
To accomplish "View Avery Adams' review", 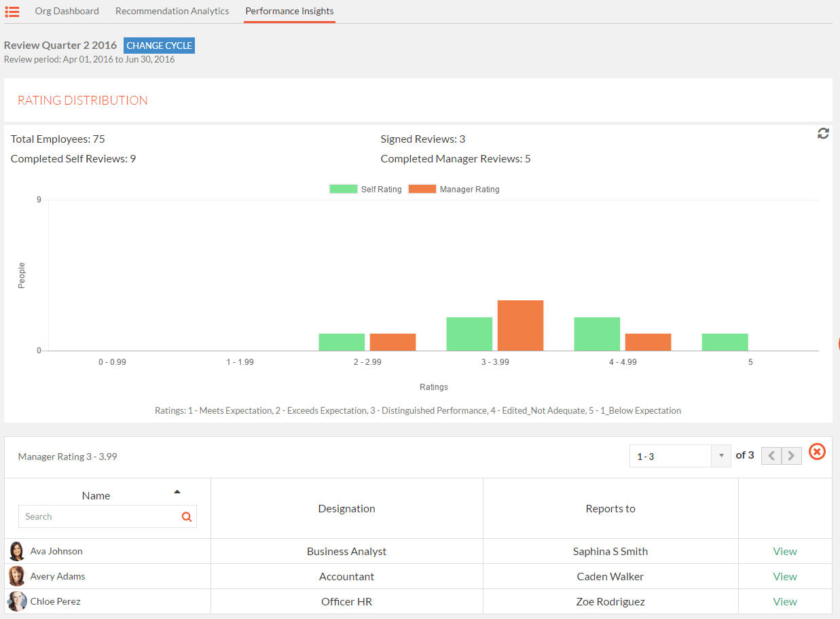I will (x=785, y=576).
